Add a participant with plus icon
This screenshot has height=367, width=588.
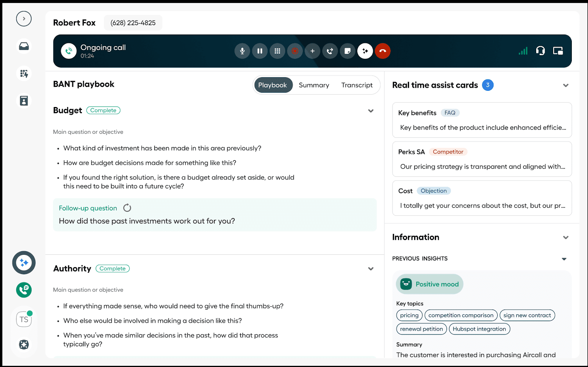(x=312, y=51)
